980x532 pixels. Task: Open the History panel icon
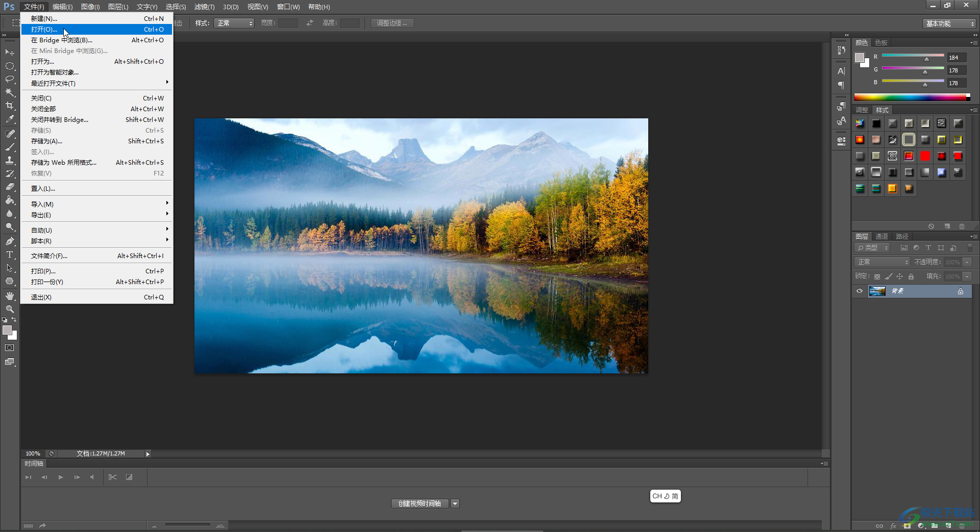[841, 50]
